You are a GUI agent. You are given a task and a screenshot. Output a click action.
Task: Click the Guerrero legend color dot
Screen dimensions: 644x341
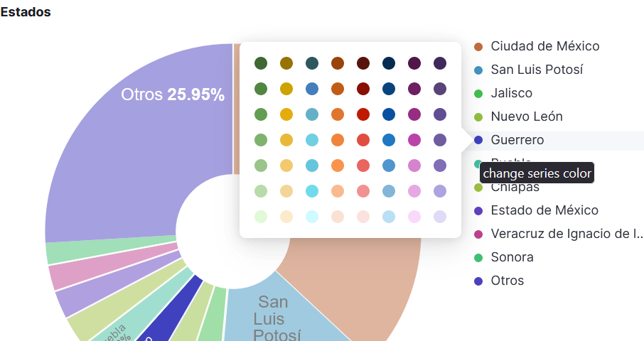(x=478, y=140)
